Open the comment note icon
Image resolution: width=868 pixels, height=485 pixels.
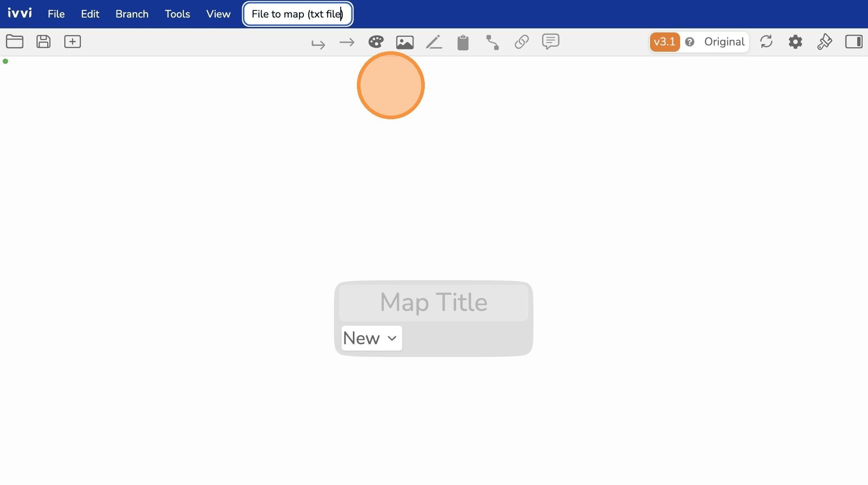point(551,42)
